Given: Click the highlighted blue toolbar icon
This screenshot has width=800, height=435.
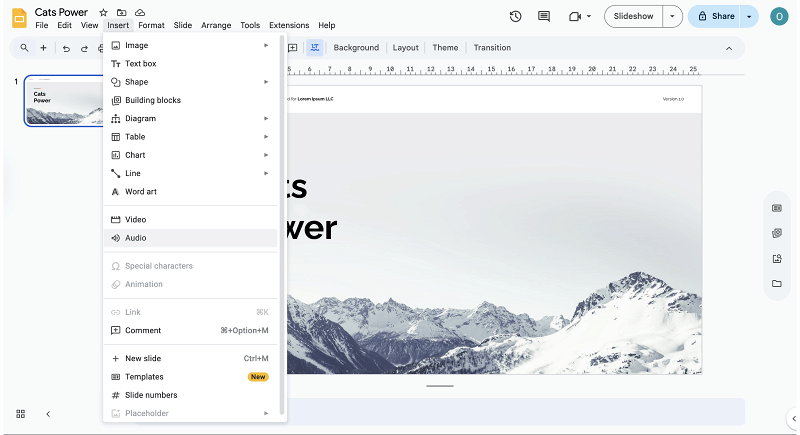Looking at the screenshot, I should tap(315, 48).
